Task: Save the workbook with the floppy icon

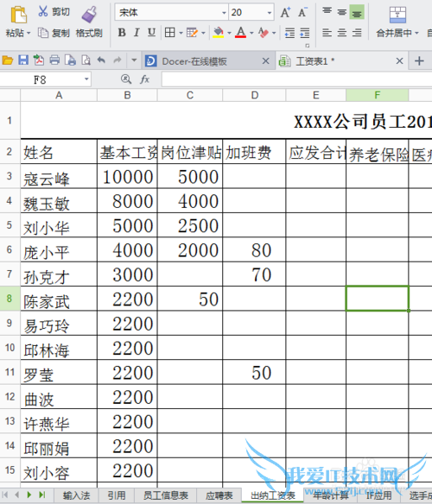Action: (23, 60)
